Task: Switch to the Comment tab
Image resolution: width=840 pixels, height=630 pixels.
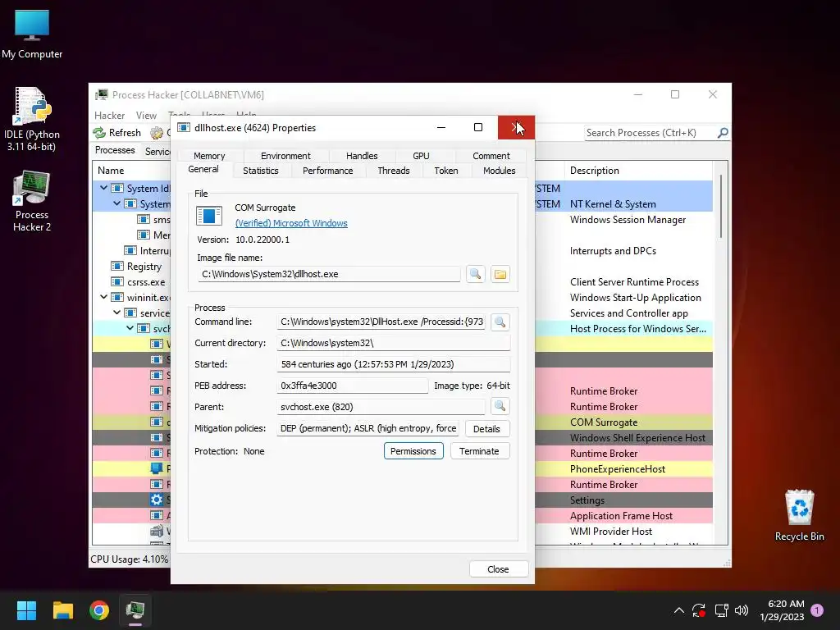Action: click(491, 156)
